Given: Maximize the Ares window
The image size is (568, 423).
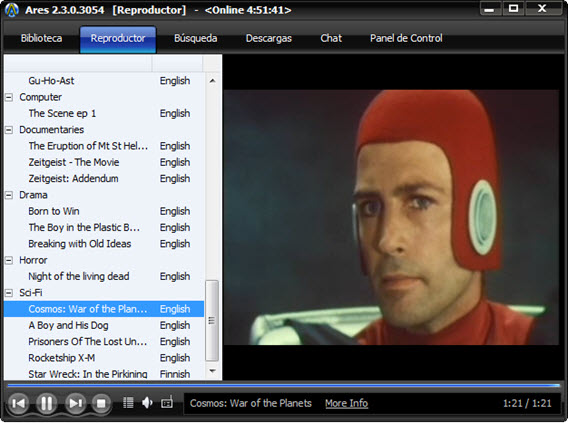Looking at the screenshot, I should [513, 9].
